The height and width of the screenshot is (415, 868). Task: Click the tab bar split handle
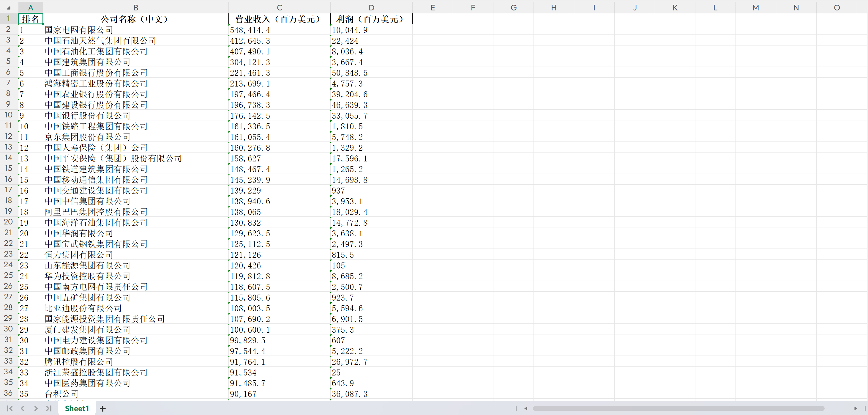[x=516, y=408]
